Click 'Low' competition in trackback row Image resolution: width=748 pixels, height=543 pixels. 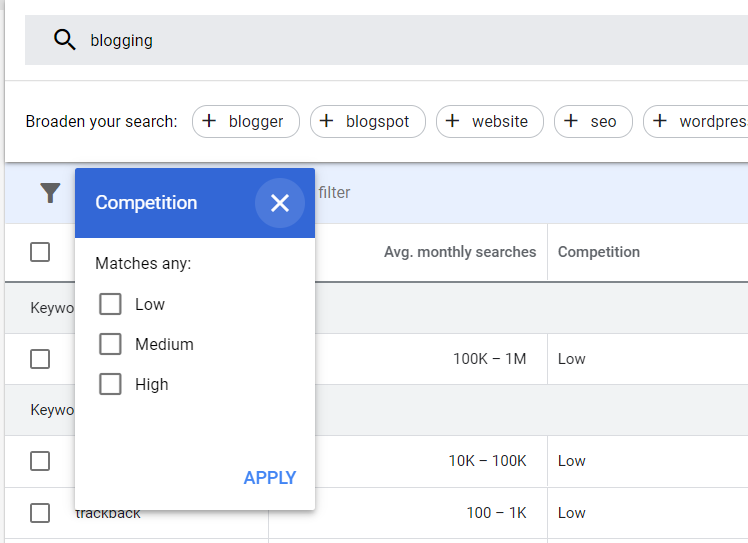coord(571,513)
